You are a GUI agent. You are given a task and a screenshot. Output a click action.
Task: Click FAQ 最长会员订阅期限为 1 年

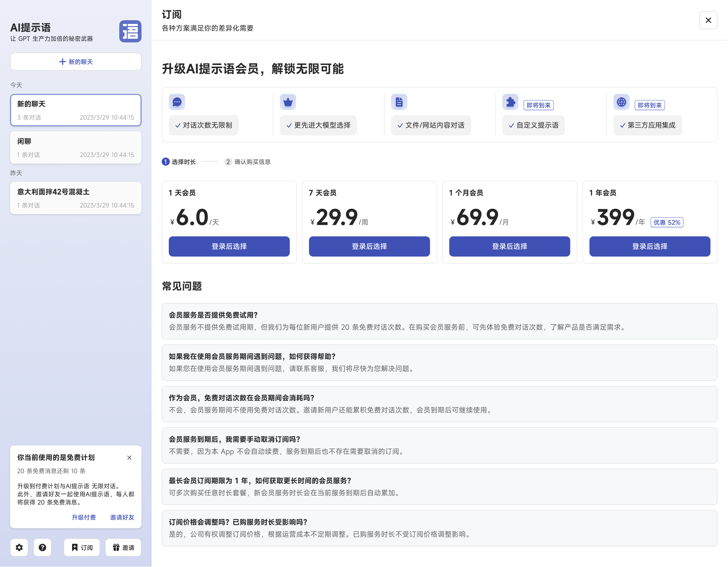pyautogui.click(x=440, y=487)
